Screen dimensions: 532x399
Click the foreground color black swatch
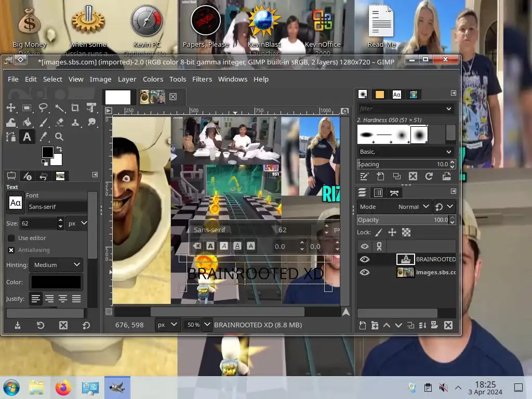(47, 152)
